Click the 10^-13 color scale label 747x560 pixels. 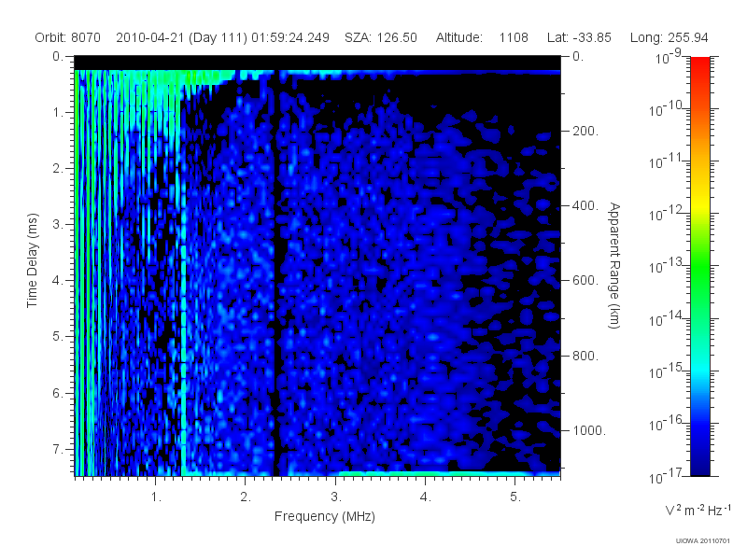[x=665, y=266]
